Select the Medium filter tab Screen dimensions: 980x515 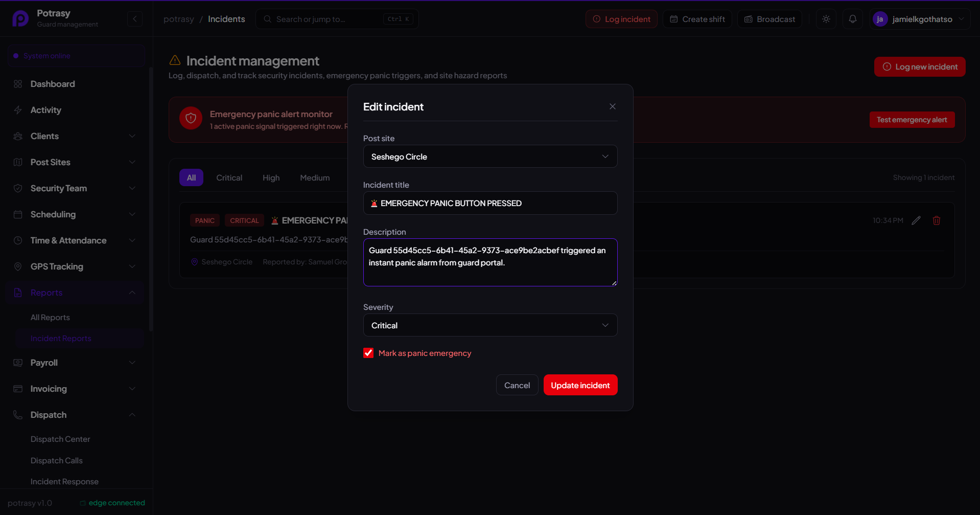tap(315, 177)
